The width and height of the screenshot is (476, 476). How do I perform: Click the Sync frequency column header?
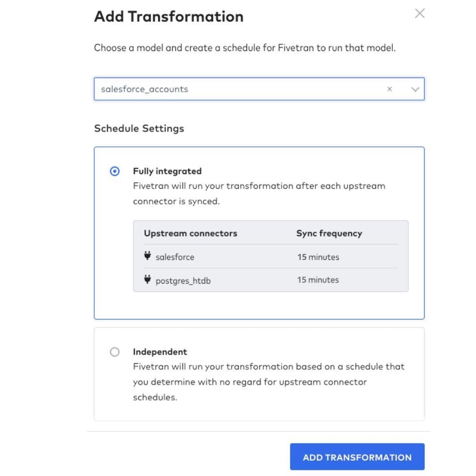click(x=329, y=233)
